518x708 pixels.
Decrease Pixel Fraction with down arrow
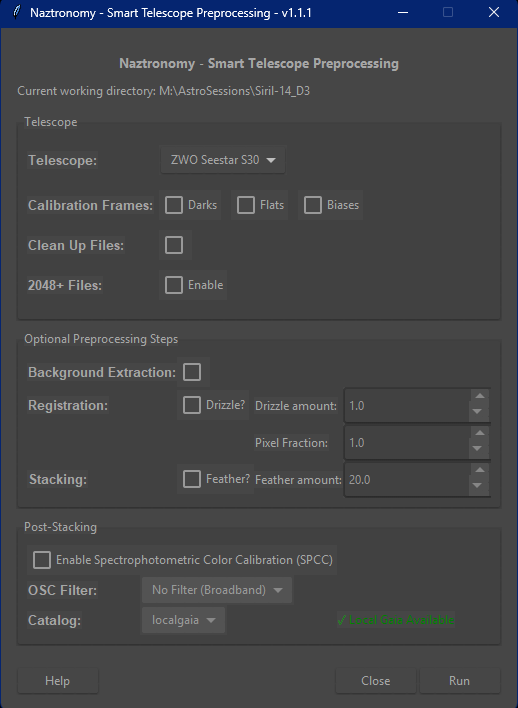tap(480, 449)
